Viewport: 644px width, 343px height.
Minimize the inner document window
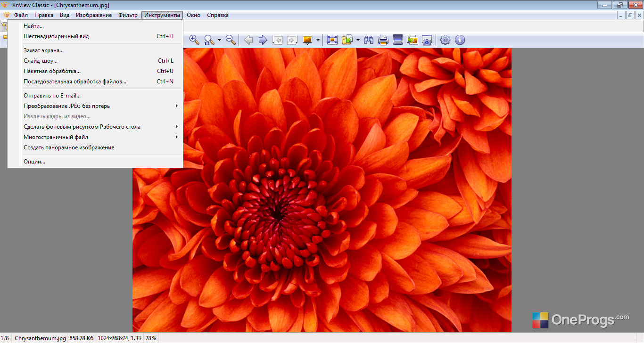pyautogui.click(x=621, y=15)
